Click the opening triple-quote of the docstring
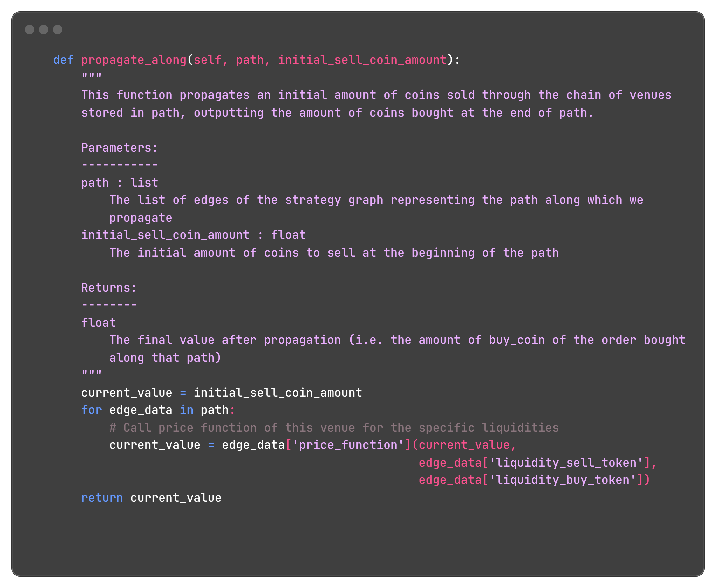 [91, 76]
